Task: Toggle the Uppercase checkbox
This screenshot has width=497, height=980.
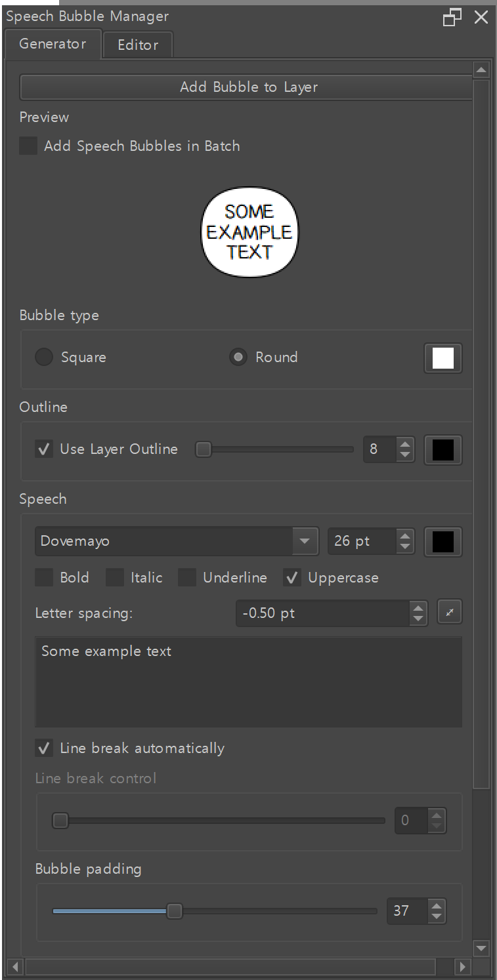Action: point(292,578)
